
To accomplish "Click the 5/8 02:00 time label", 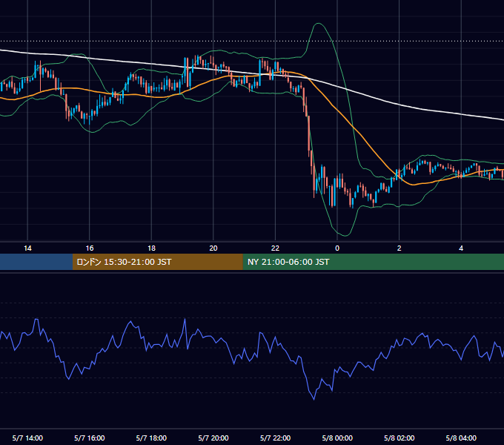I will coord(399,438).
